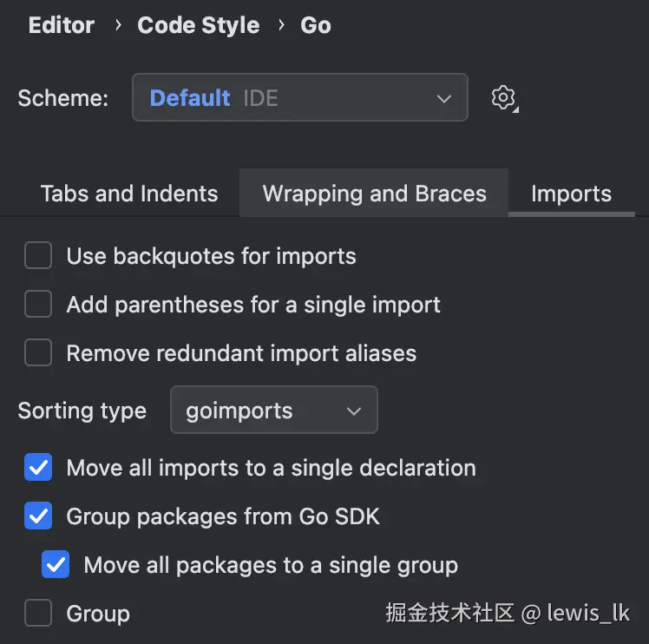The image size is (649, 644).
Task: Navigate to Code Style breadcrumb
Action: 198,25
